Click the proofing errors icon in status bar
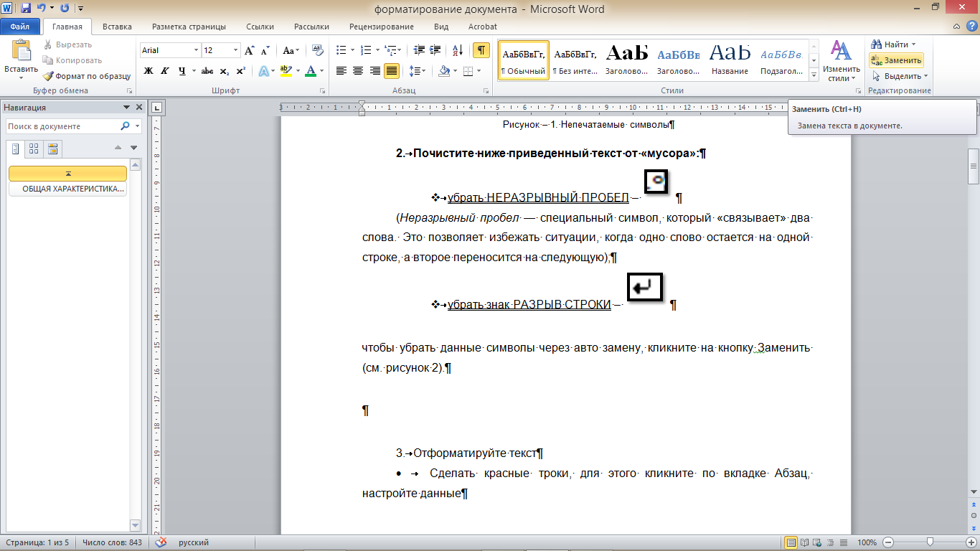The image size is (980, 551). point(161,542)
